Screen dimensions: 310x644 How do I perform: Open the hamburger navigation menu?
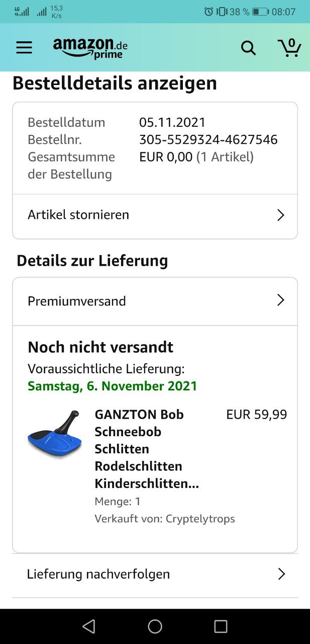click(24, 48)
